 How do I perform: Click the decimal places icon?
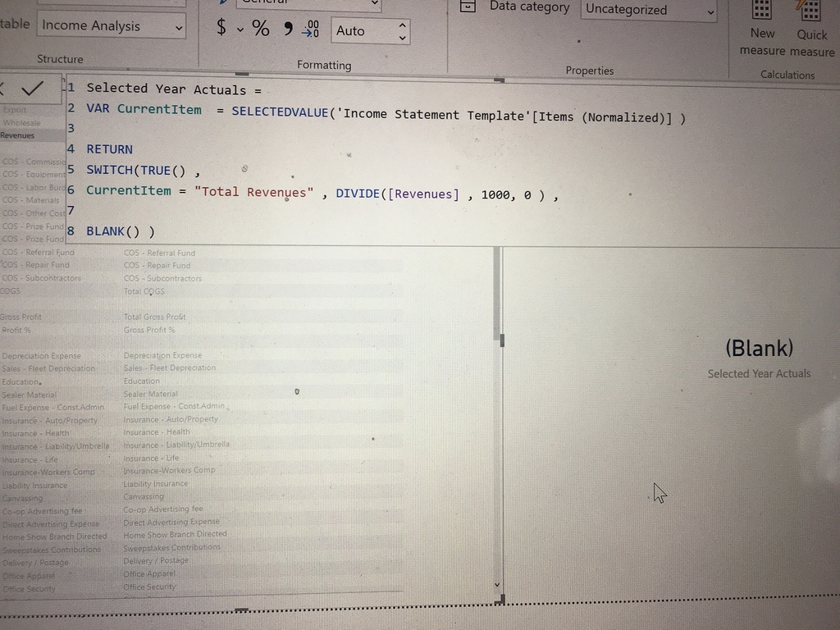point(311,30)
